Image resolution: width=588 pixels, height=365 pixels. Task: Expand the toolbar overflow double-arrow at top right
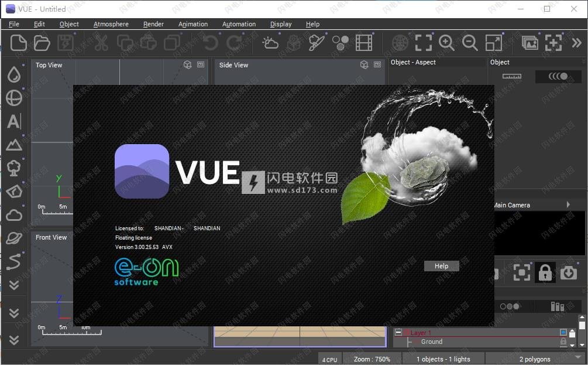[576, 43]
